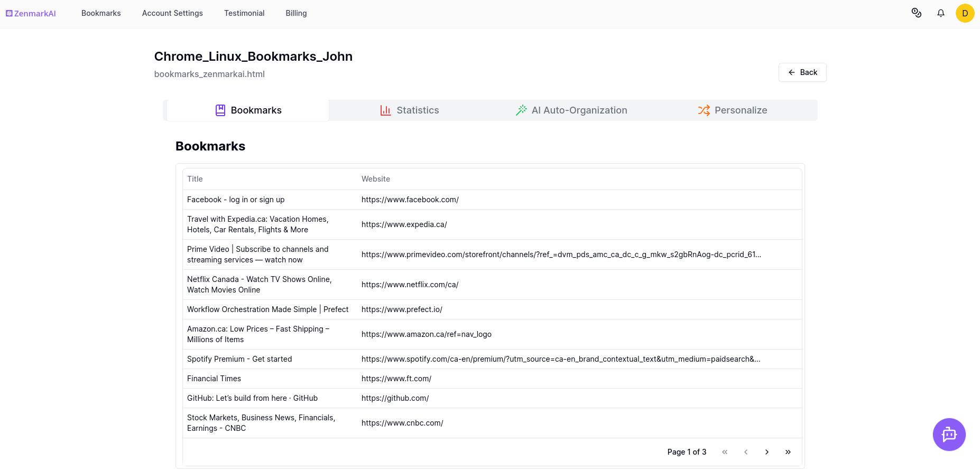Open Bookmarks in the top navigation

coord(101,13)
